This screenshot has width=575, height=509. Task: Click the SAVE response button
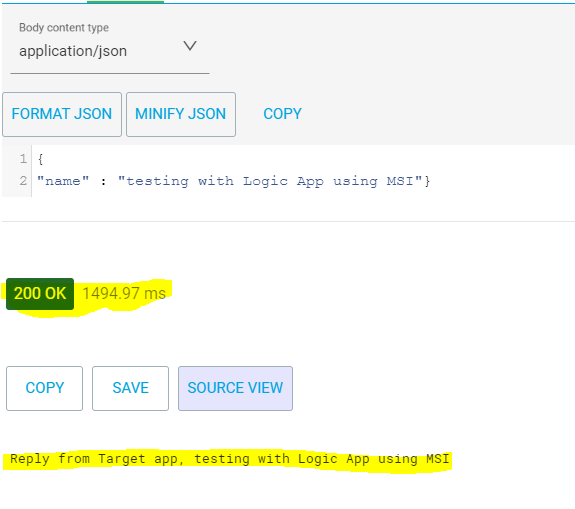[131, 388]
